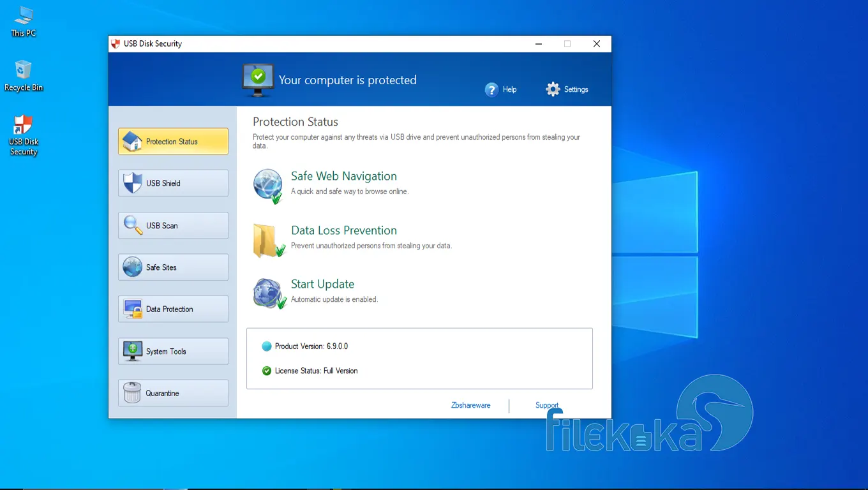The width and height of the screenshot is (868, 490).
Task: Select the USB Disk Security desktop shortcut
Action: click(x=24, y=135)
